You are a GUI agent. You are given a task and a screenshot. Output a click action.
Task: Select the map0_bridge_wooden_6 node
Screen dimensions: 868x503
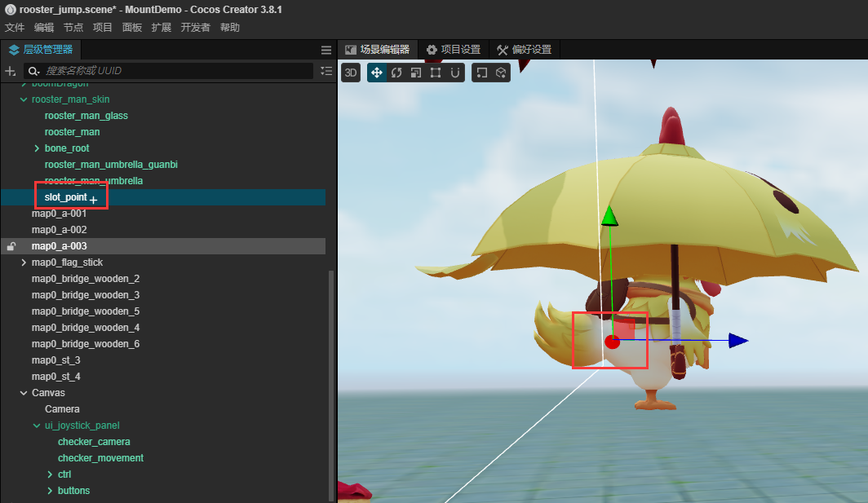tap(86, 344)
